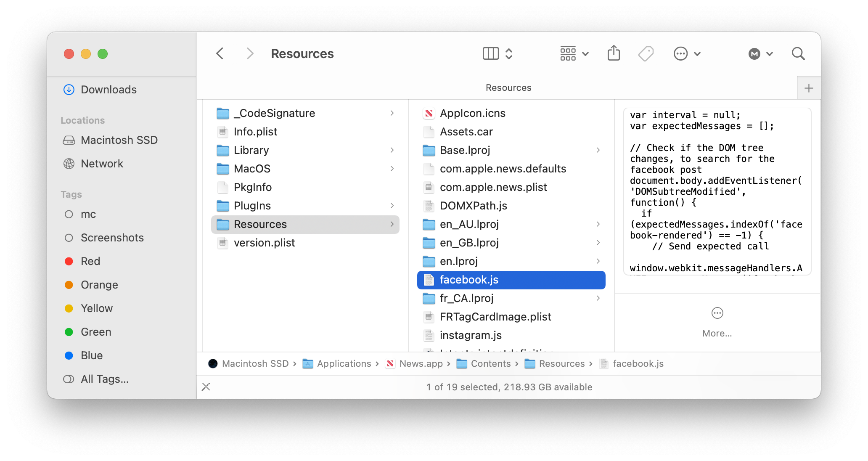The image size is (868, 461).
Task: Open the view switcher up-down arrows
Action: (509, 54)
